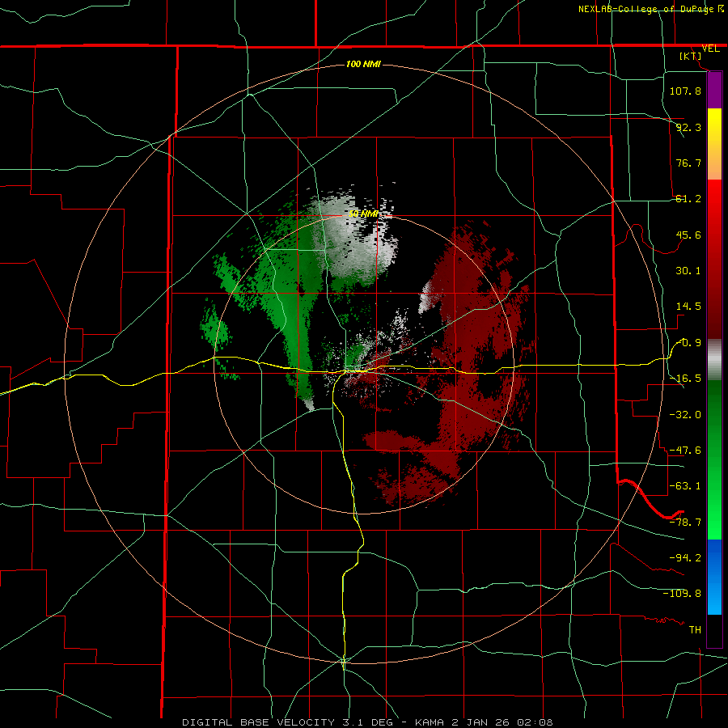Click the 100 NMI range ring label

coord(363,64)
